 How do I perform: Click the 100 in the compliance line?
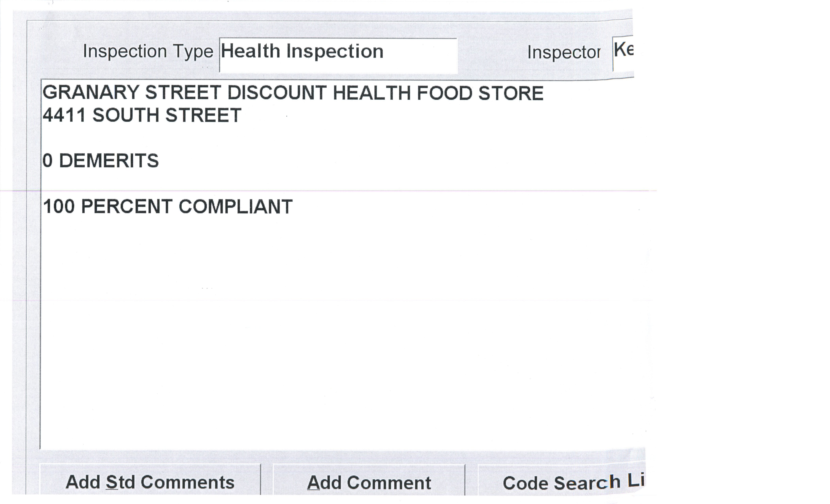click(x=59, y=207)
